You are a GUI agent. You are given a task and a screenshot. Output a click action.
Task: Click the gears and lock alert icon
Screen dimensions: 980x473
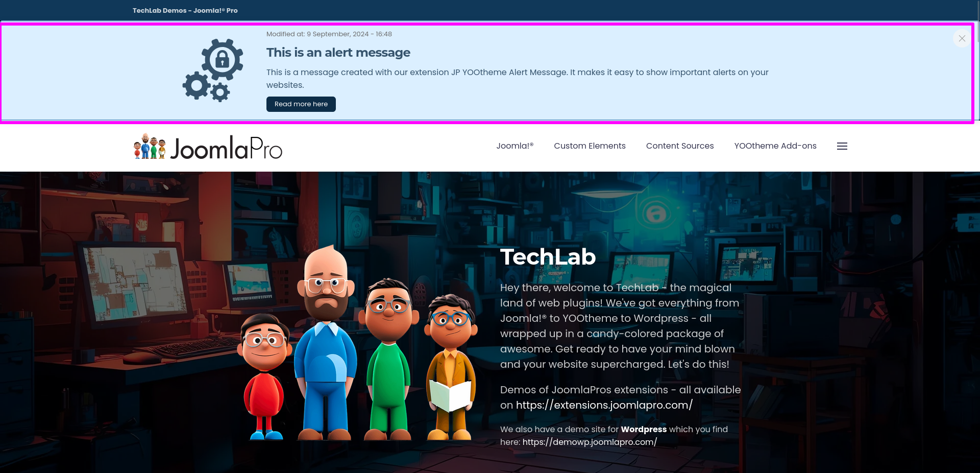click(x=213, y=70)
